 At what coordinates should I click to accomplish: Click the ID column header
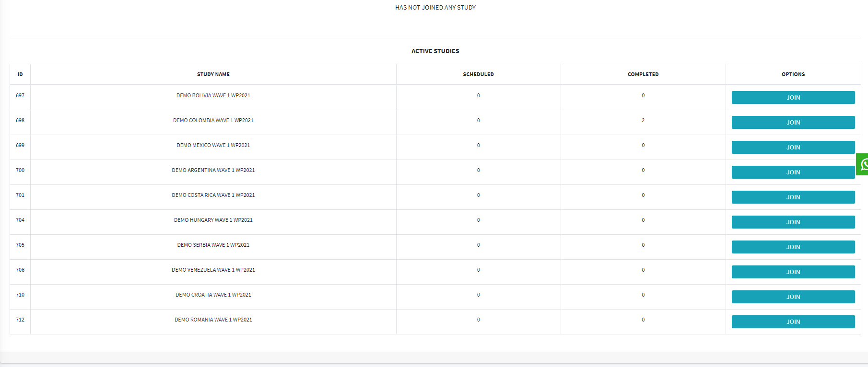click(20, 74)
